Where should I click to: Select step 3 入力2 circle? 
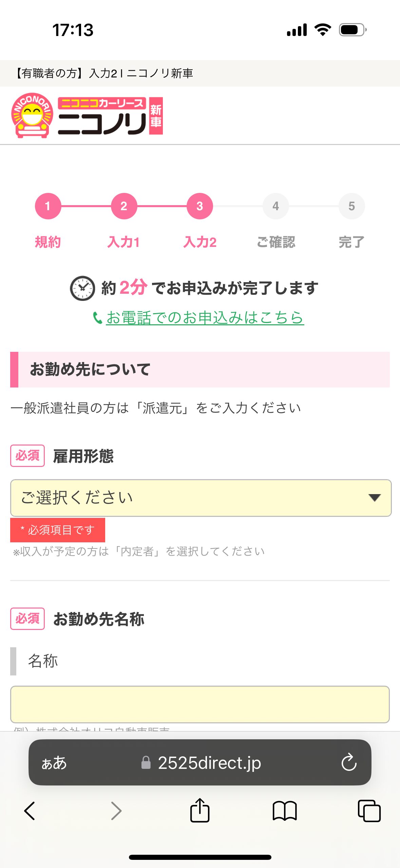pos(200,206)
